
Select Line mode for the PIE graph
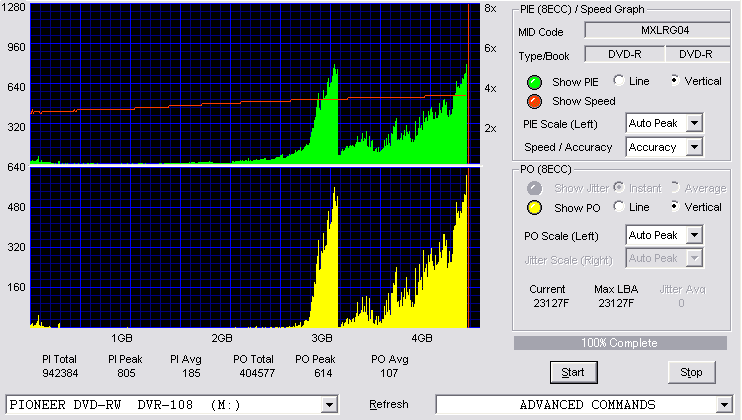[x=619, y=80]
